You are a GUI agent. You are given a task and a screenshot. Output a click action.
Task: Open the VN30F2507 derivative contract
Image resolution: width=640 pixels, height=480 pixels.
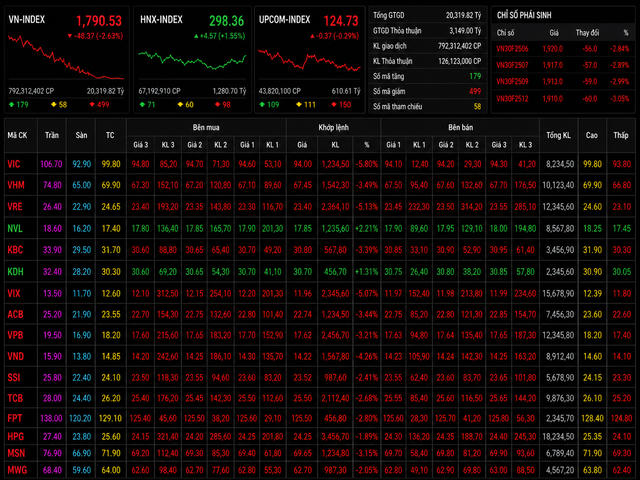pyautogui.click(x=512, y=65)
